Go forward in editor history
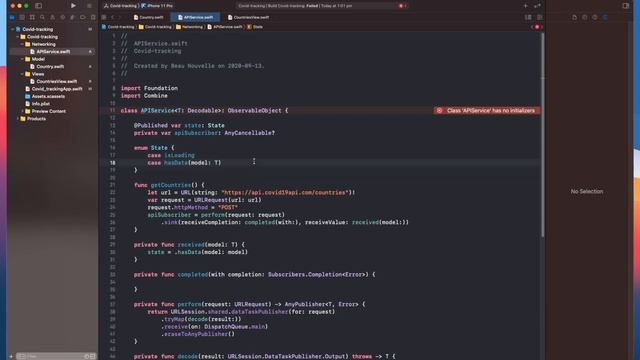The width and height of the screenshot is (640, 360). [x=120, y=17]
